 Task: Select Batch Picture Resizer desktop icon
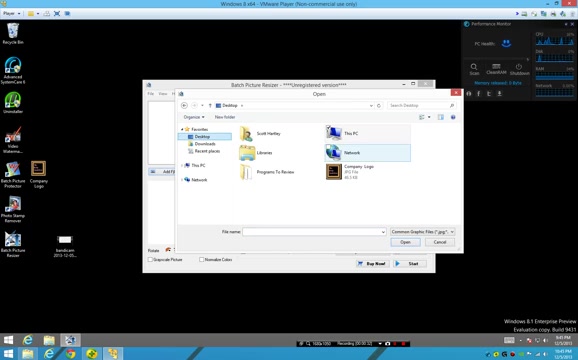click(13, 244)
